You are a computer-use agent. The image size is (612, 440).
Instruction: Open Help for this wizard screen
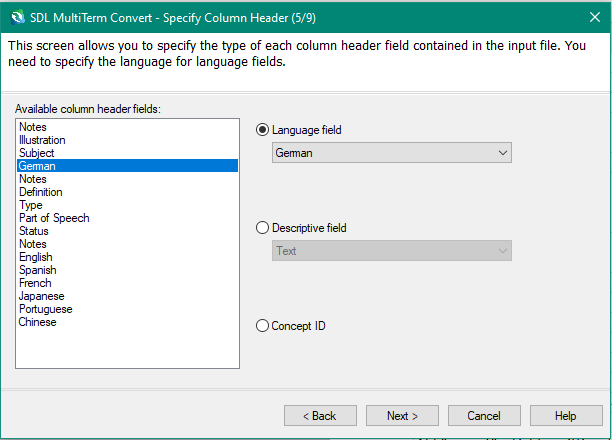(x=565, y=415)
